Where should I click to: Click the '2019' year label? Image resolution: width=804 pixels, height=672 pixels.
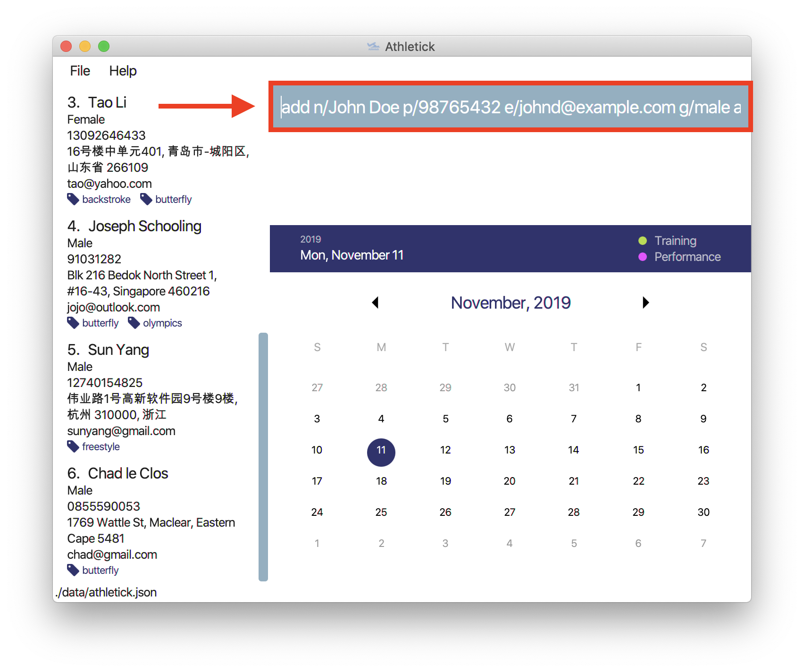coord(310,239)
